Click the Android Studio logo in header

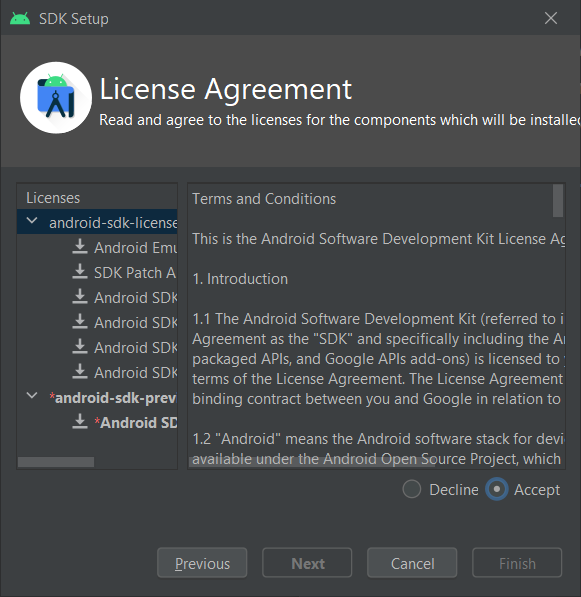(56, 98)
